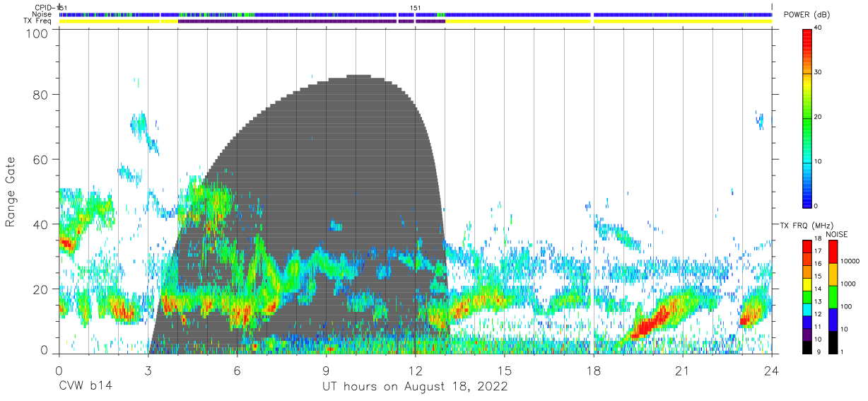Click the 18 MHz label on the TX frequency scale

tap(817, 239)
